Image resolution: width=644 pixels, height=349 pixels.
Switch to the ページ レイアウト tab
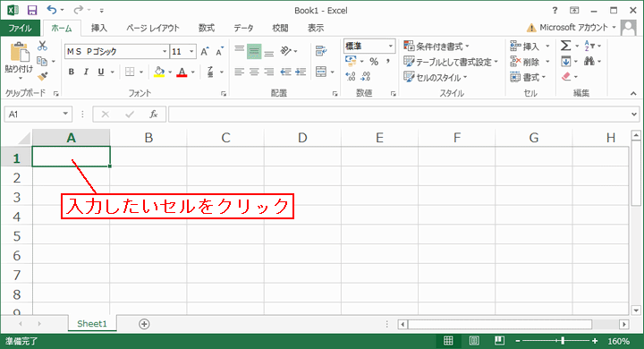point(153,28)
